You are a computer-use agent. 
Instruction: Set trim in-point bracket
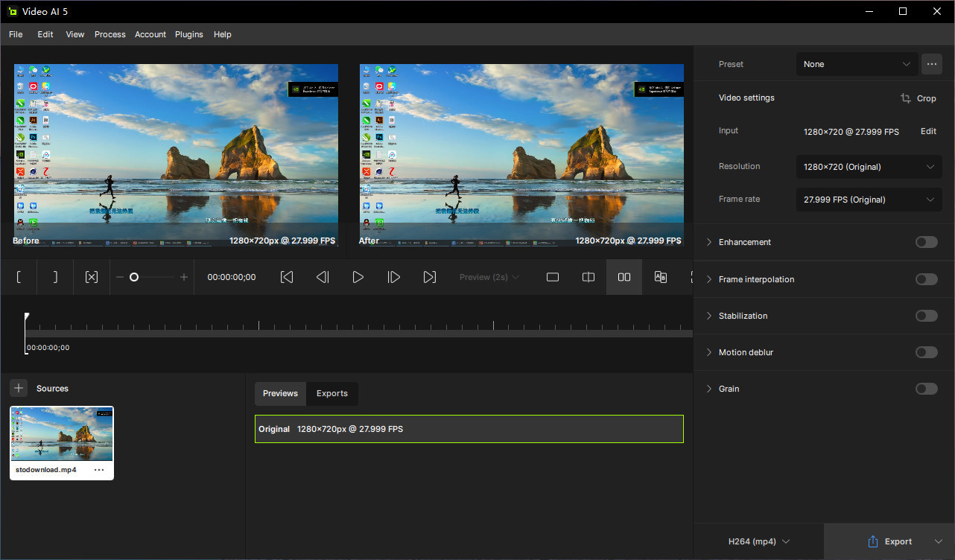[19, 277]
